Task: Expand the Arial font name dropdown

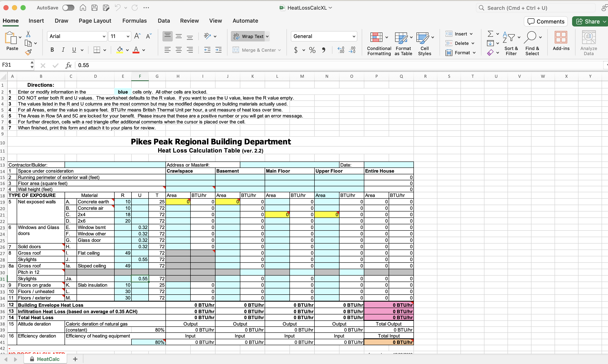Action: (104, 36)
